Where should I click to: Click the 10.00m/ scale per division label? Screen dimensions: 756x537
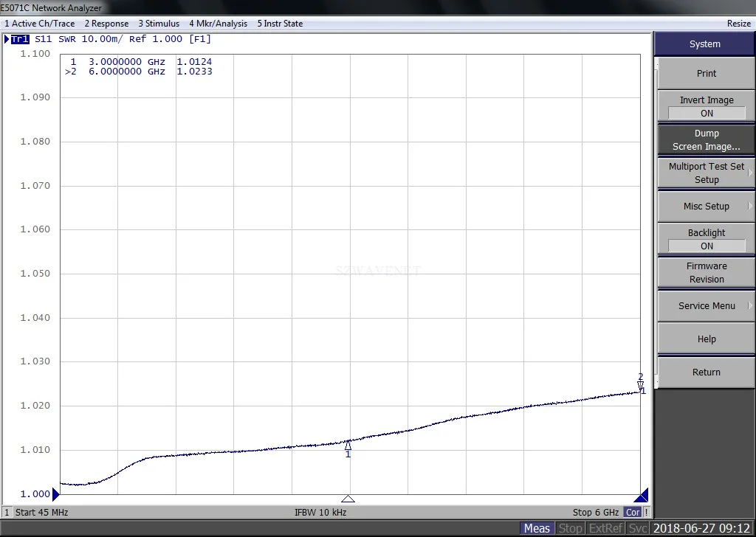pos(102,40)
